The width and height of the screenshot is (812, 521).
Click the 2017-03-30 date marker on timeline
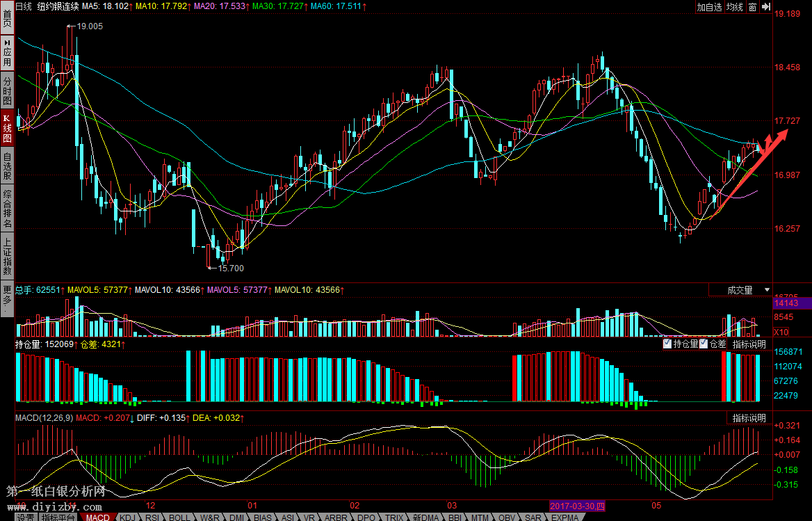(578, 506)
